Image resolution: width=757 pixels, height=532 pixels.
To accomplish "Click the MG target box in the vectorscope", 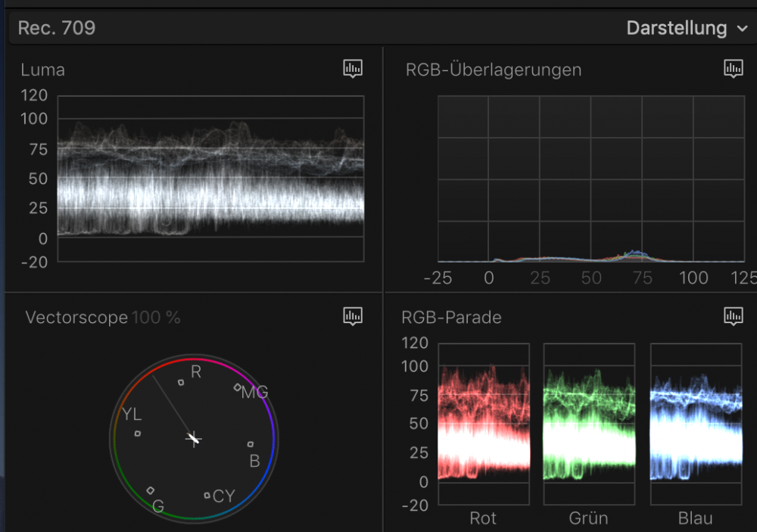I will click(x=237, y=387).
